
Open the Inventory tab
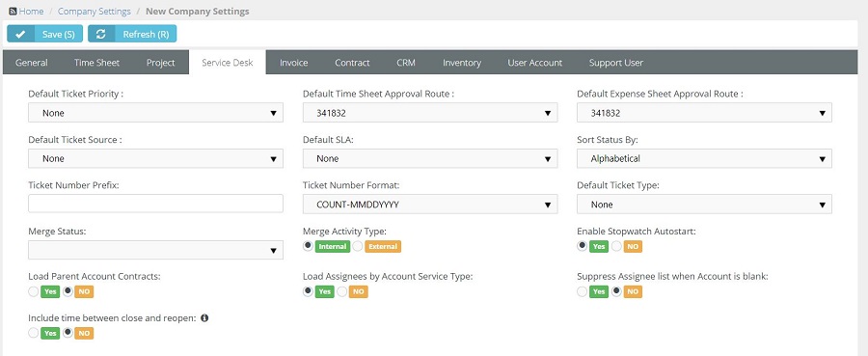click(462, 63)
